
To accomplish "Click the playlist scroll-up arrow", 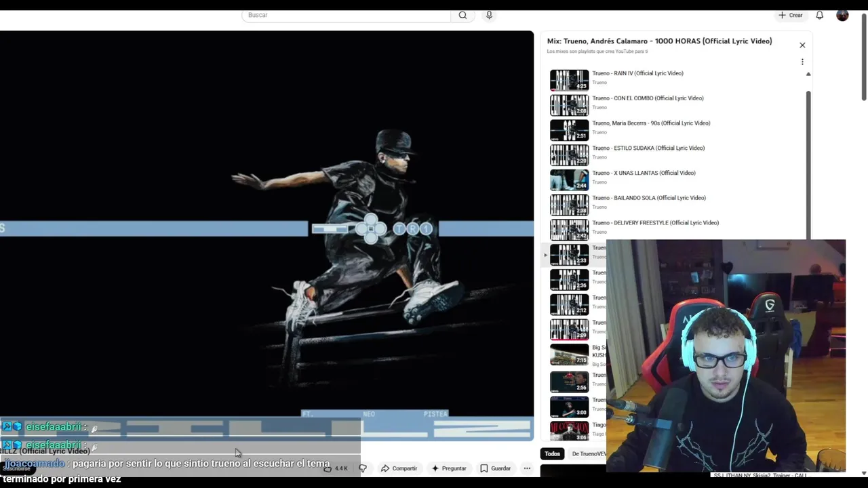I will [x=808, y=74].
